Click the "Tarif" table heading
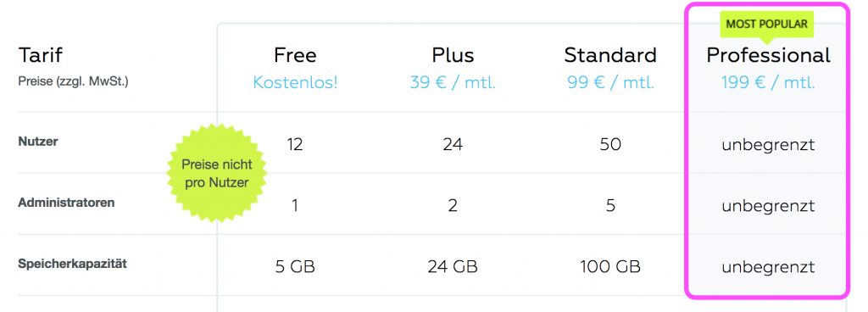The image size is (868, 312). [41, 55]
